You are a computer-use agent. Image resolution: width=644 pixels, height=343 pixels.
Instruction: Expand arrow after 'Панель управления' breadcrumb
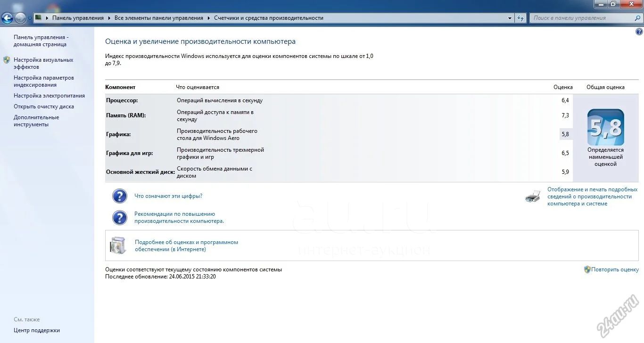109,18
